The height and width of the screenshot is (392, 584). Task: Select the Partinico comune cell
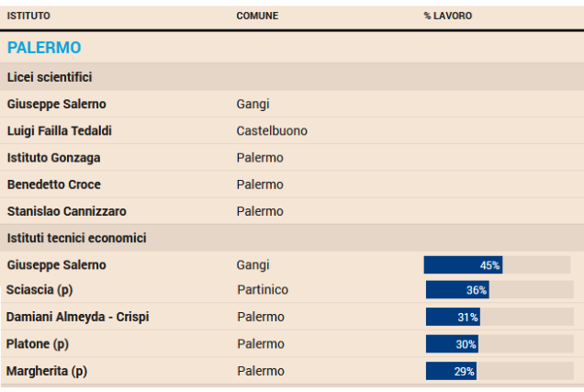(263, 290)
